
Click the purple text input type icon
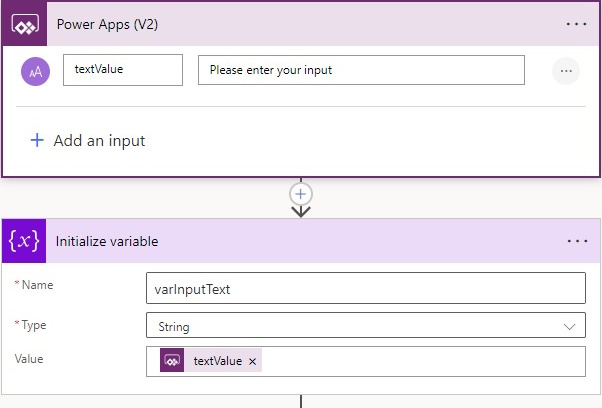pos(35,71)
